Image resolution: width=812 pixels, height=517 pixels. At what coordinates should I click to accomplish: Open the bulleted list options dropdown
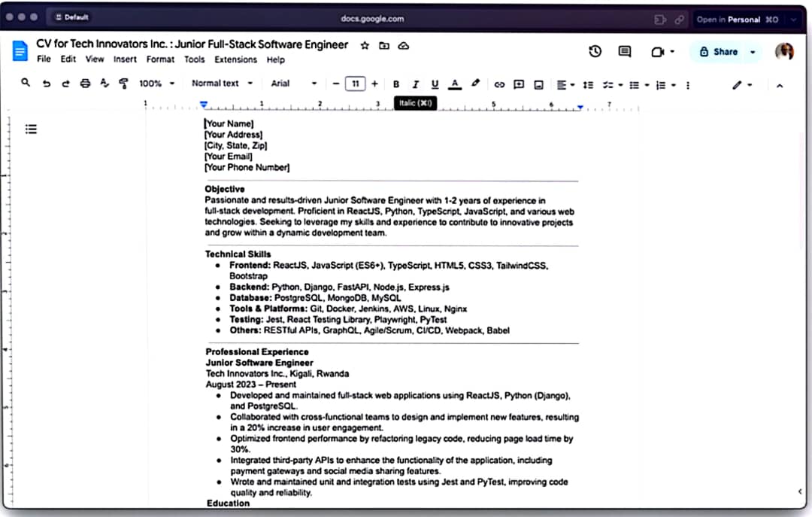[x=647, y=85]
